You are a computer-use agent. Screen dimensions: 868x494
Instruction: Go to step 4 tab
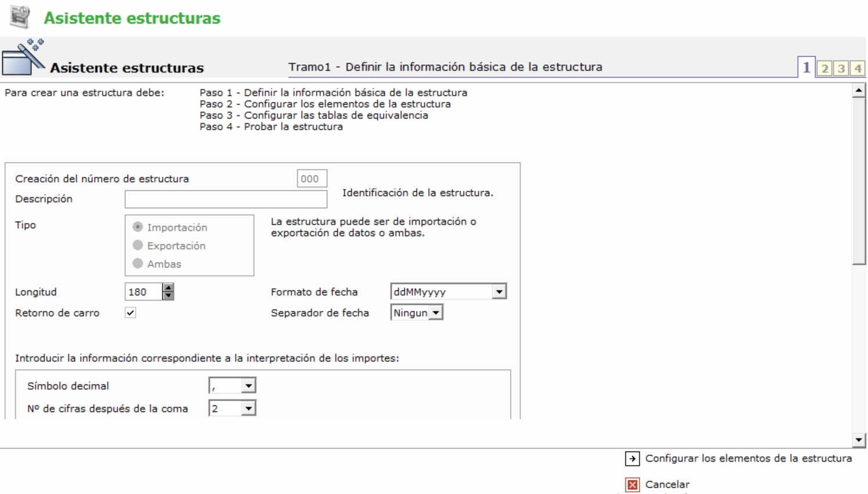858,68
